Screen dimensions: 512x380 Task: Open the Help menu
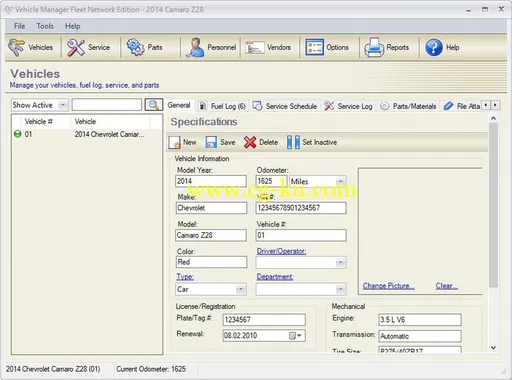click(x=72, y=26)
